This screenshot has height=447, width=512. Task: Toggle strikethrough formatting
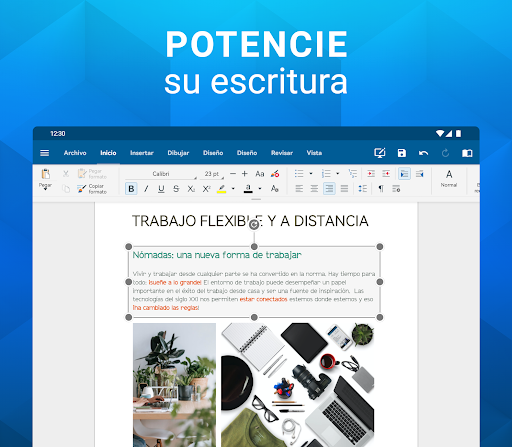(x=176, y=189)
